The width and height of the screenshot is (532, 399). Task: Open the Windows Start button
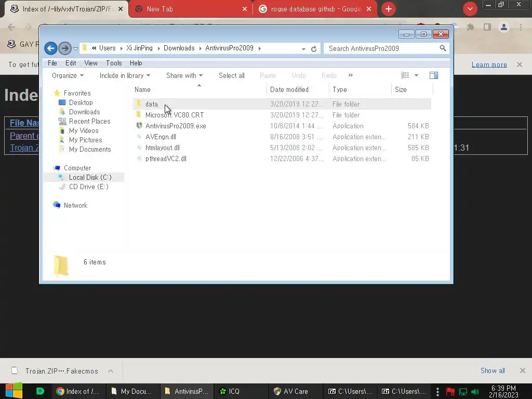(x=14, y=391)
